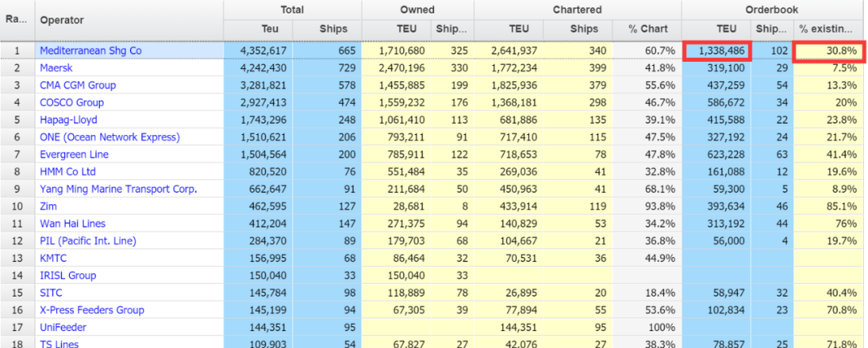Image resolution: width=868 pixels, height=348 pixels.
Task: Open the Mediterranean Shg Co operator link
Action: [x=90, y=51]
